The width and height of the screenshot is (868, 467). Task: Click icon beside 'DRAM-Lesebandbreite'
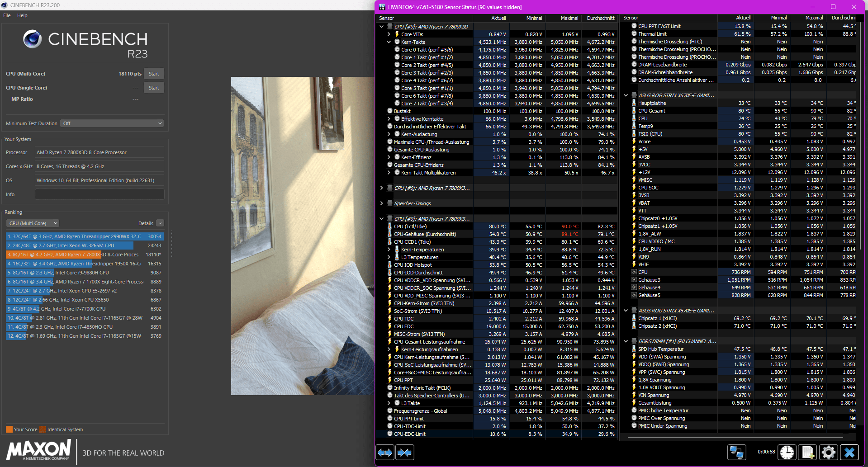click(x=634, y=65)
